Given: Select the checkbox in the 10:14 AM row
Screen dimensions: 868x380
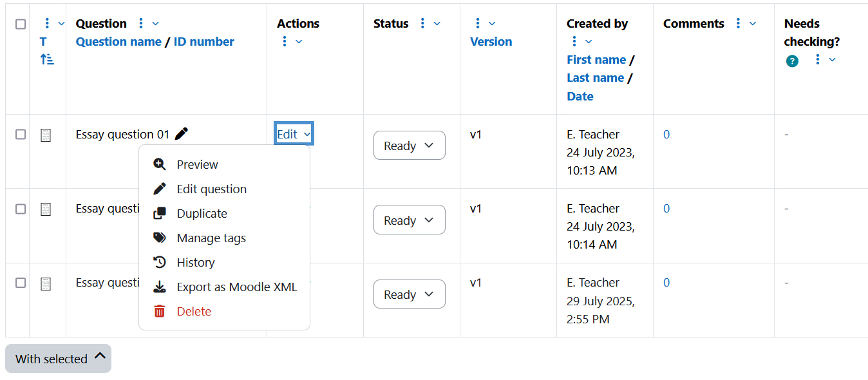Looking at the screenshot, I should tap(21, 209).
